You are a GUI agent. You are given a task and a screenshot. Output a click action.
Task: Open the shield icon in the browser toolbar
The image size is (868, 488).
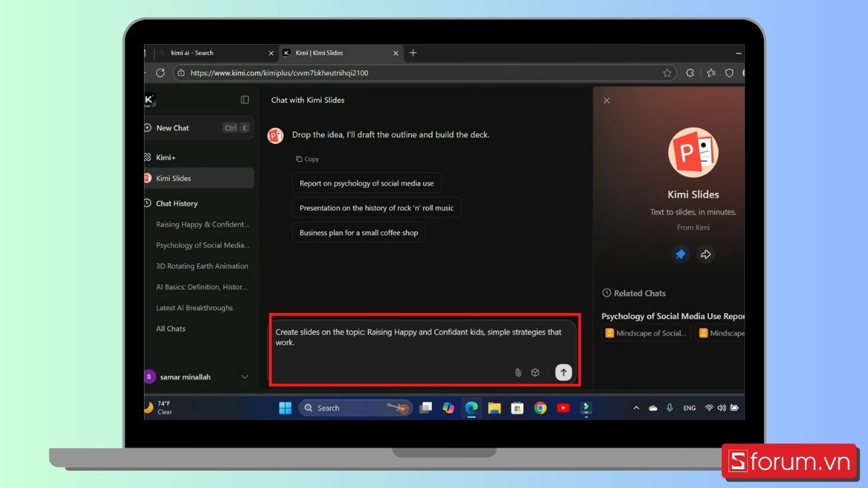click(x=729, y=73)
